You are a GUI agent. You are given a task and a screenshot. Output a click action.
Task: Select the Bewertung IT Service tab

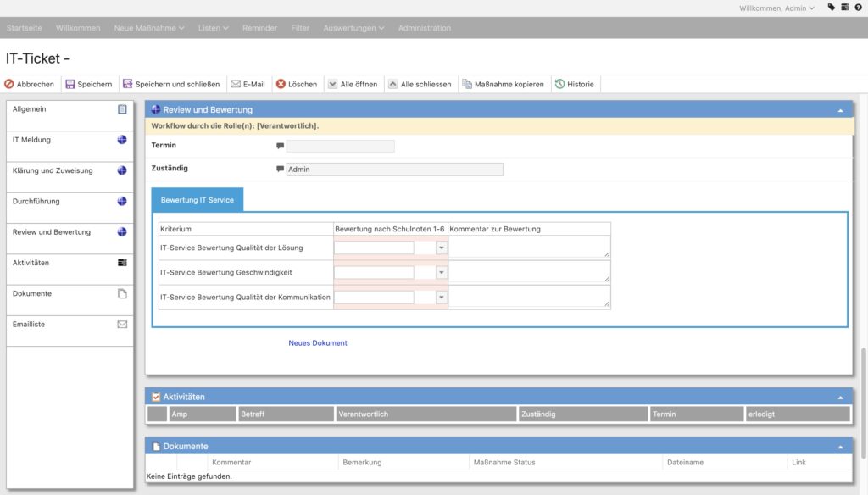tap(197, 200)
